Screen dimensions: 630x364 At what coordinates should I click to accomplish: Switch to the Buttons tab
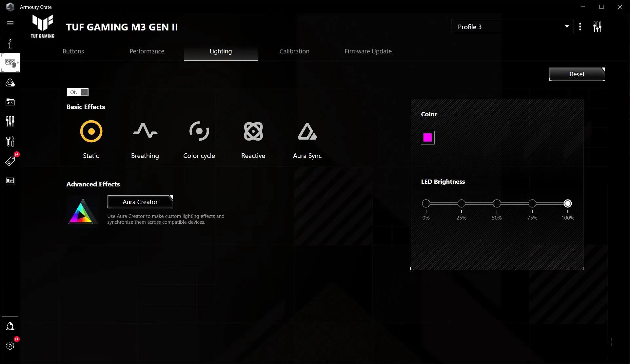tap(73, 51)
